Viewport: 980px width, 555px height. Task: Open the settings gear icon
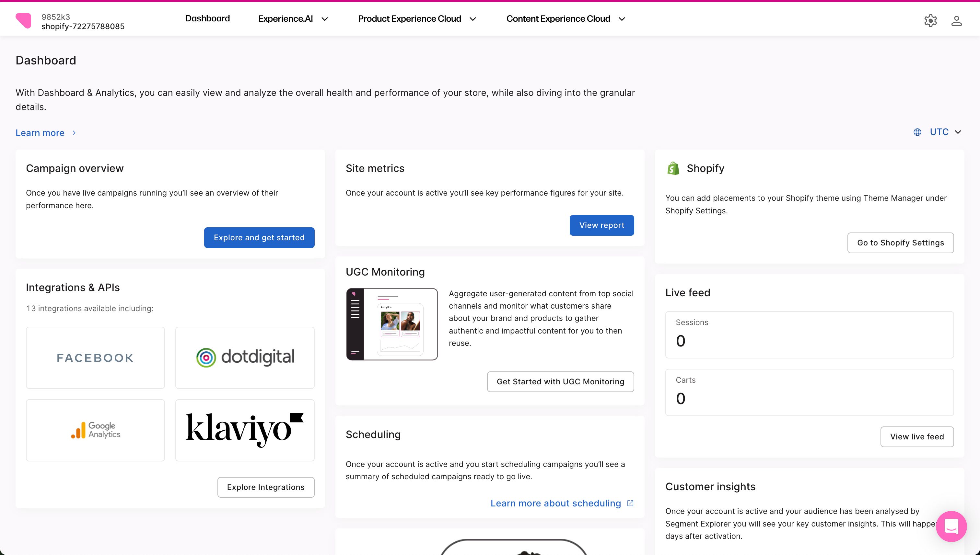(x=930, y=21)
